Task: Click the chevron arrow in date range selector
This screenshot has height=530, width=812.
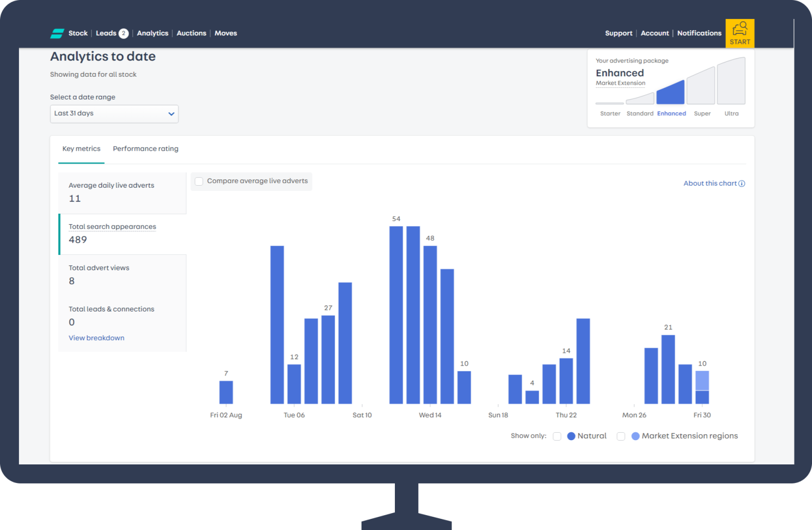Action: click(171, 114)
